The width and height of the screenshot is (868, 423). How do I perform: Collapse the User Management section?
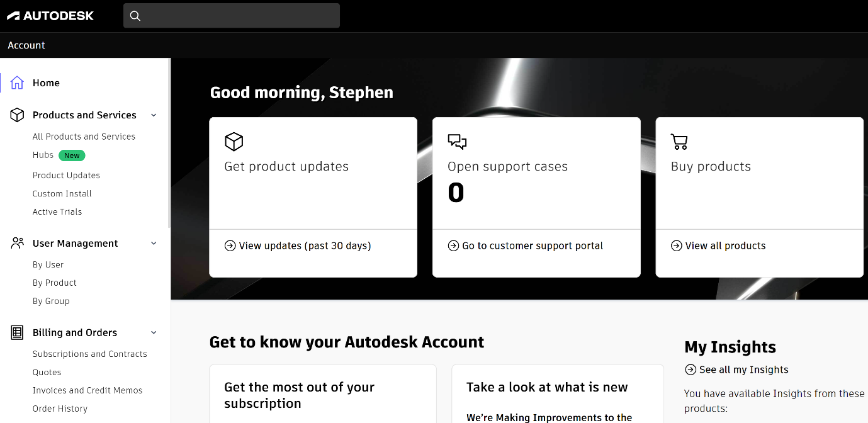pyautogui.click(x=154, y=243)
